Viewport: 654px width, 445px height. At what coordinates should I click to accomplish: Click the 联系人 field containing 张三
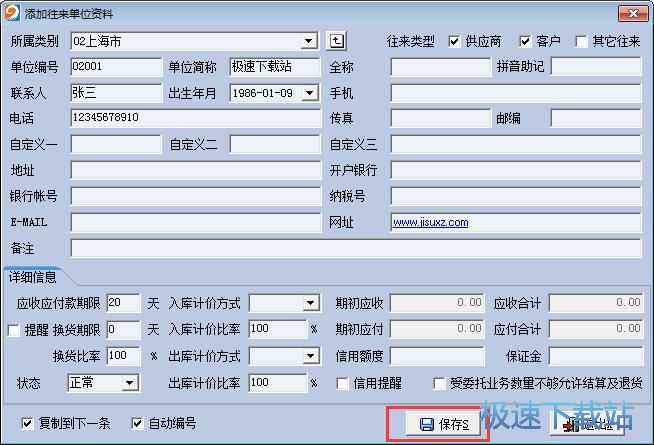pos(116,93)
